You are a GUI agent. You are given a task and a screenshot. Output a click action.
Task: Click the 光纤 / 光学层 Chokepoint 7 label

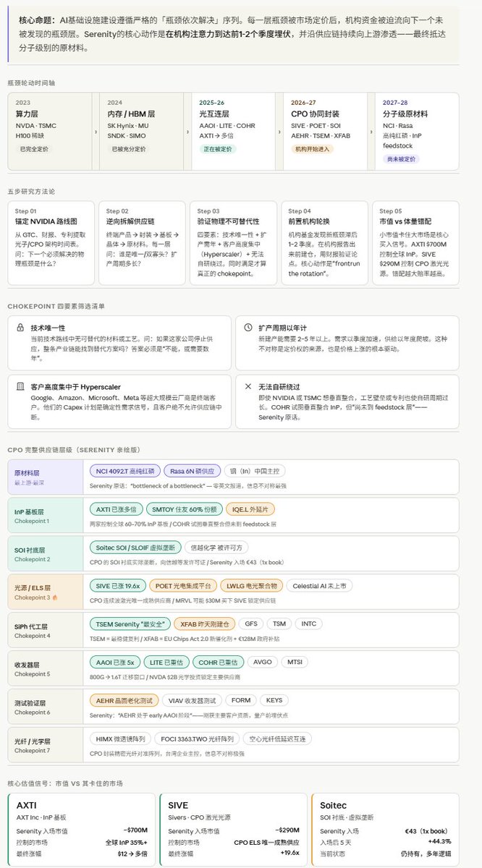click(x=46, y=744)
